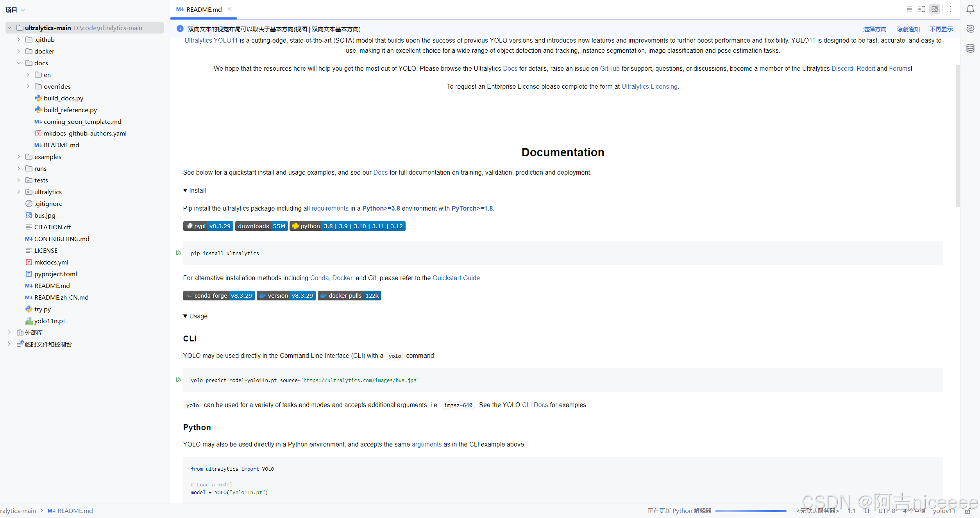
Task: Open the Notifications bell panel
Action: tap(970, 9)
